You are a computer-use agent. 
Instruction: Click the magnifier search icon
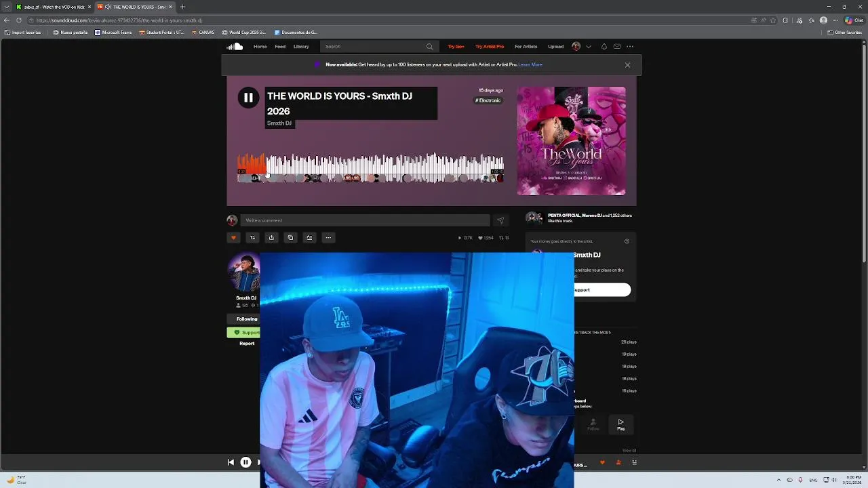pos(429,47)
